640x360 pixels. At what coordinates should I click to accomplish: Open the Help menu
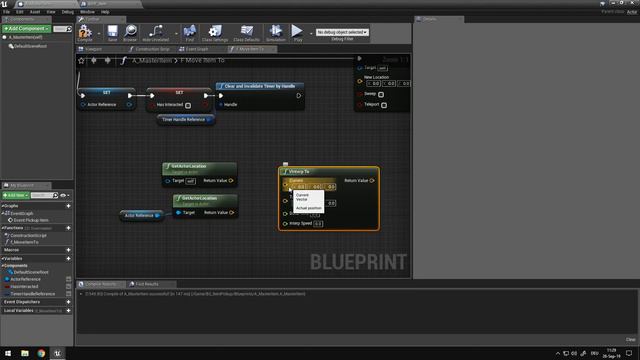[x=105, y=12]
